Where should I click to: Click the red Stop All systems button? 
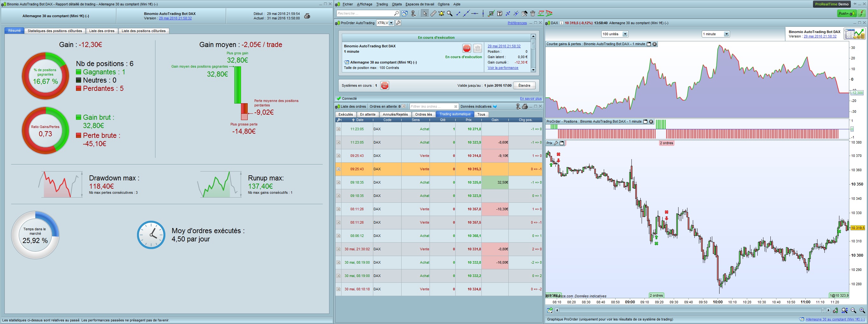coord(384,85)
